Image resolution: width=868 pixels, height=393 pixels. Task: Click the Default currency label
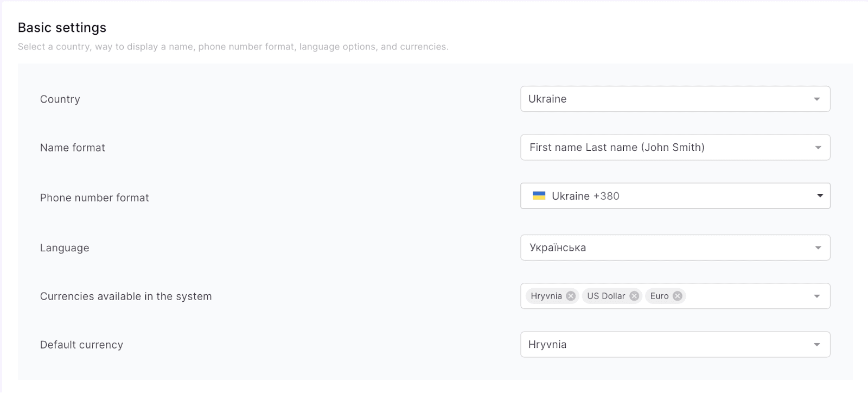81,345
